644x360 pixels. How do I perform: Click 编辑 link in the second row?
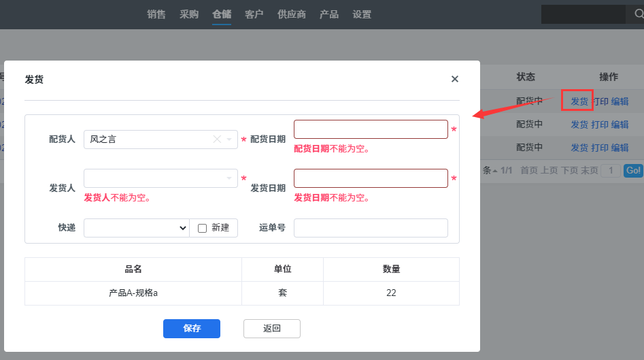click(620, 125)
